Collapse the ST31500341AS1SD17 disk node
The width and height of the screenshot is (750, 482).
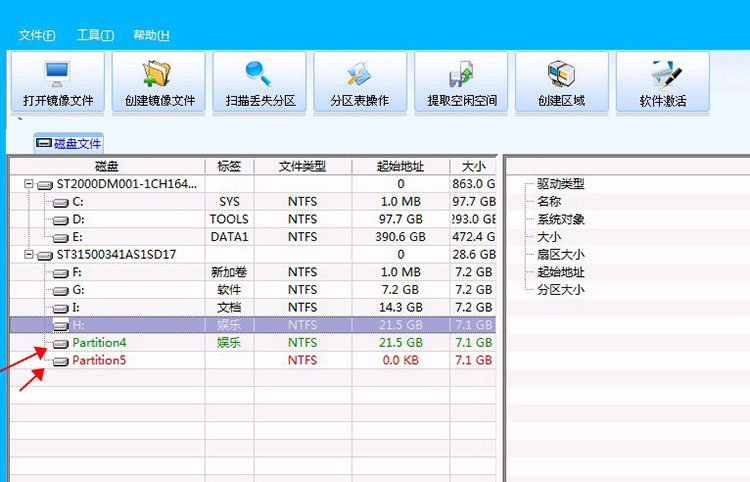click(x=28, y=255)
